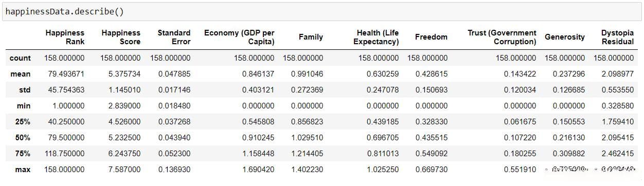
Task: Click the Dystopia Residual column header
Action: [617, 37]
